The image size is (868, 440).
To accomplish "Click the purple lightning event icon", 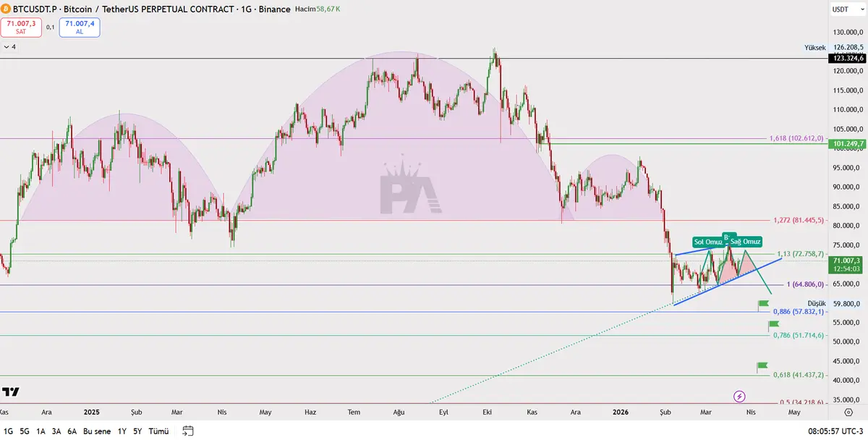I will [740, 396].
